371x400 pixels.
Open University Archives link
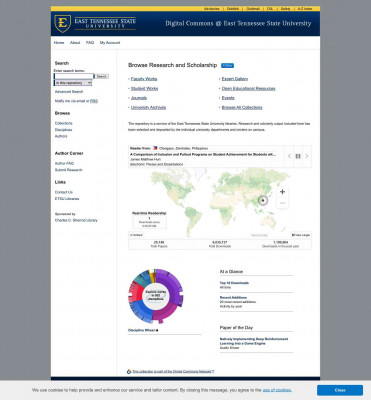pos(148,108)
